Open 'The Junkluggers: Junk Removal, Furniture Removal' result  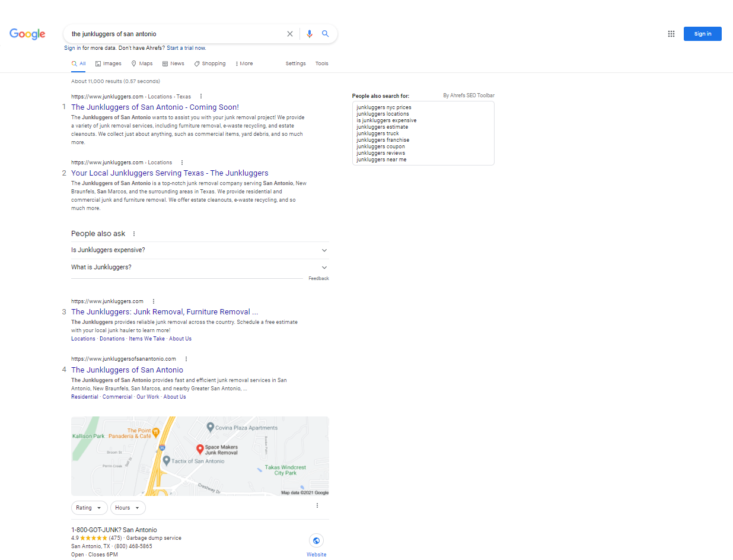pos(165,312)
